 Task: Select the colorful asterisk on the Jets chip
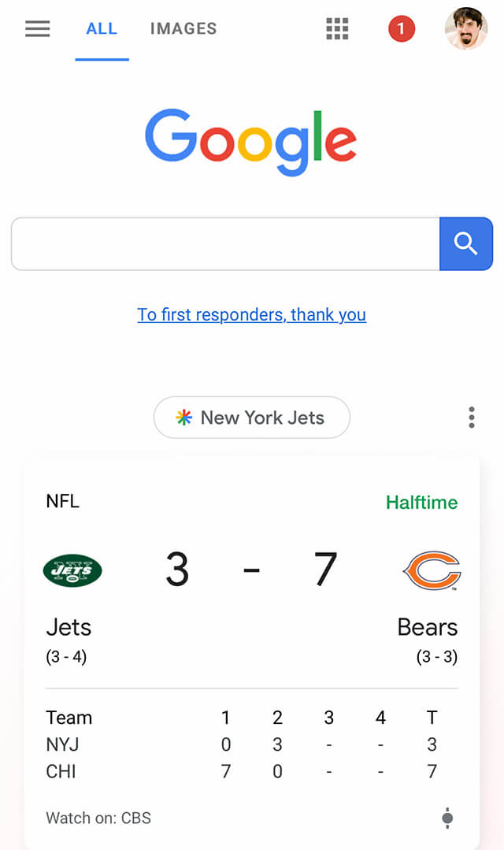(183, 418)
